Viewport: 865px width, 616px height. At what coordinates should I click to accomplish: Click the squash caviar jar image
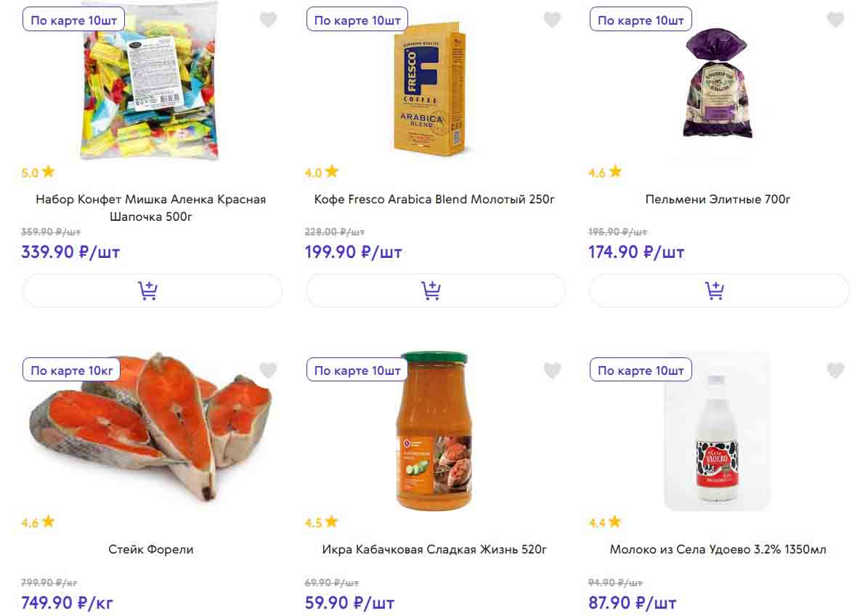(434, 432)
